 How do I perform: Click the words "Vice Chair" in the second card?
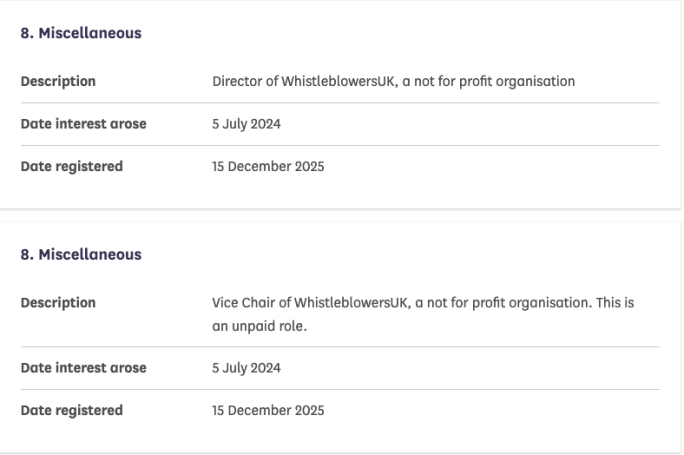(x=228, y=302)
